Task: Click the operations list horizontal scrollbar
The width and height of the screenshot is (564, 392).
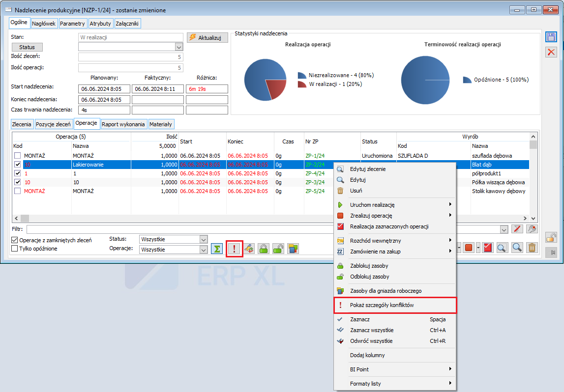Action: click(x=270, y=219)
